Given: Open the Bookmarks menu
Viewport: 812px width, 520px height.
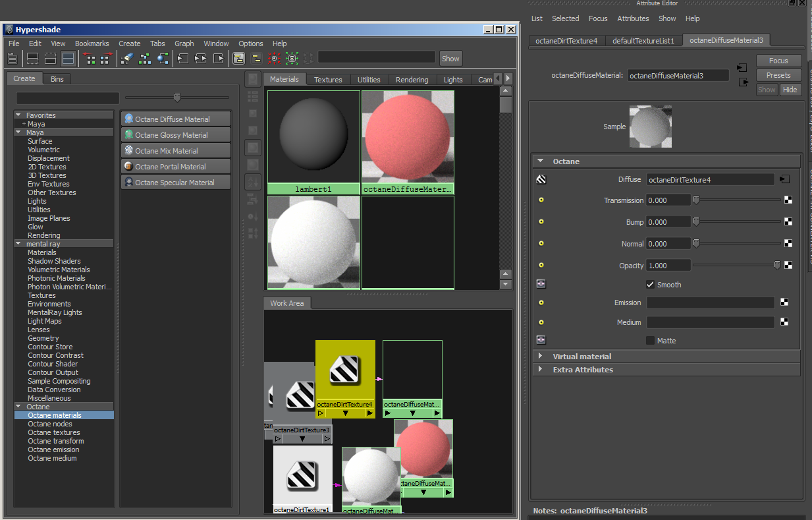Looking at the screenshot, I should 92,43.
